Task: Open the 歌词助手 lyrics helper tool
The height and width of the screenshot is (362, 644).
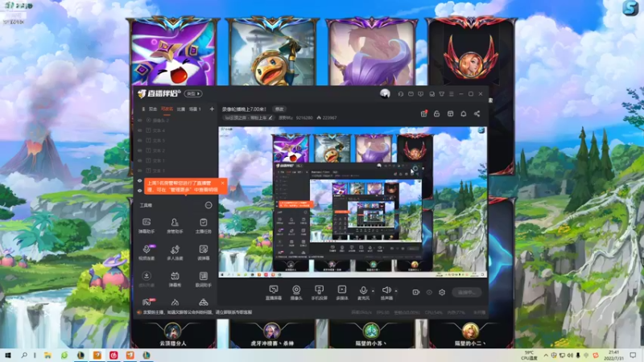Action: [x=204, y=279]
